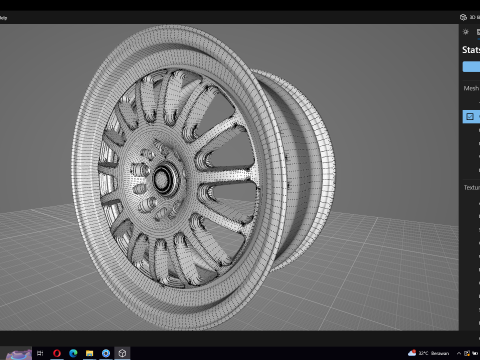480x360 pixels.
Task: Click the Mesh section label
Action: point(471,88)
